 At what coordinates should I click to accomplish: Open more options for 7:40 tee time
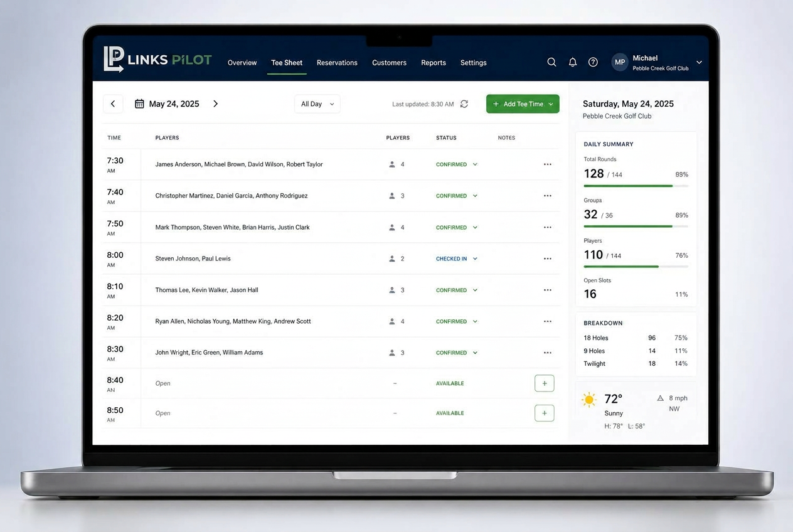click(x=548, y=196)
